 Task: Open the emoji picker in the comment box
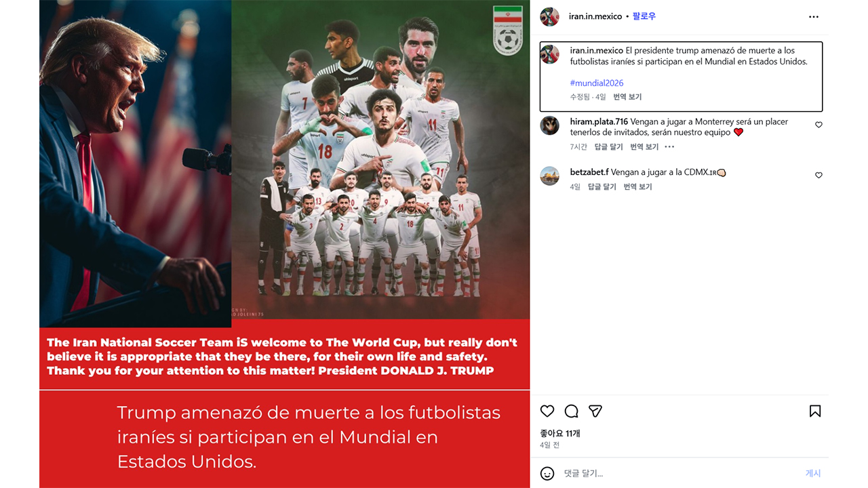point(547,474)
